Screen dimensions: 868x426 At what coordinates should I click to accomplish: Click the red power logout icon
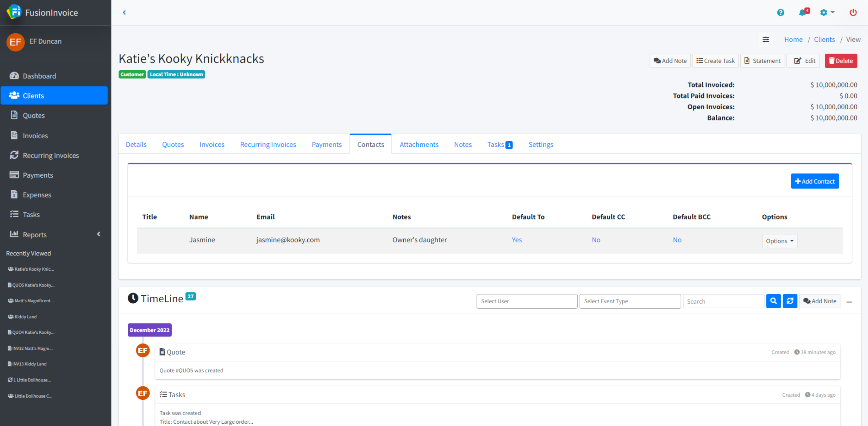pyautogui.click(x=853, y=13)
